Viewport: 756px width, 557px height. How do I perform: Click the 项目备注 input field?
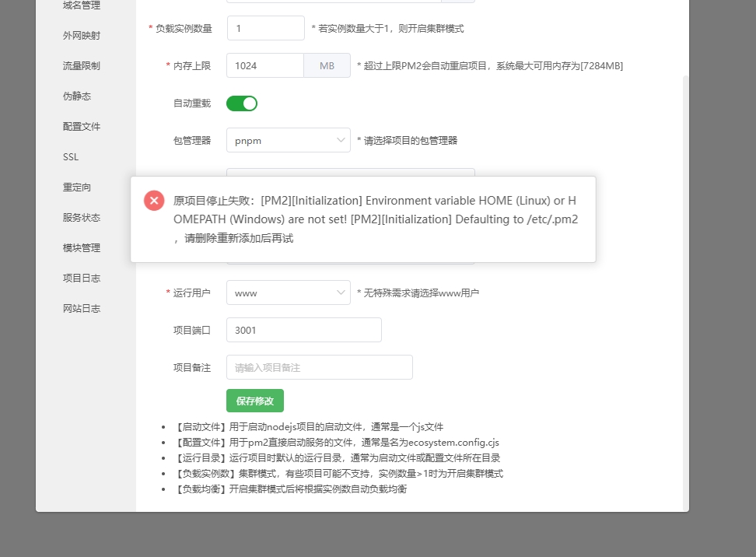[x=319, y=367]
